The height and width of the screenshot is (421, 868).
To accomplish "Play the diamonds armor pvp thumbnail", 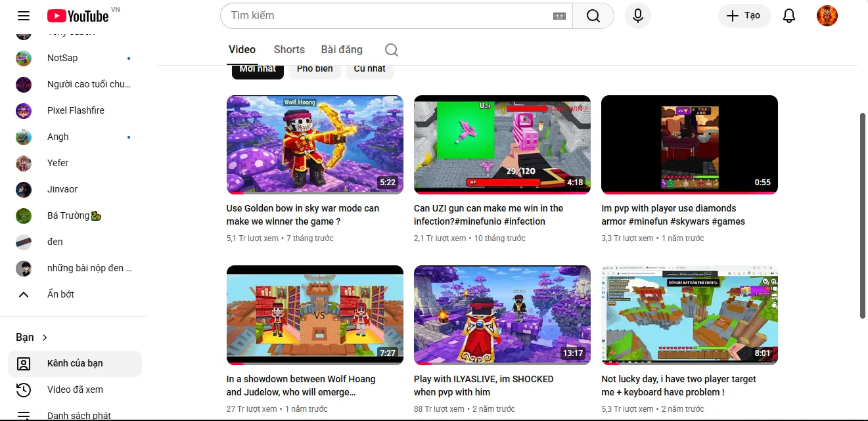I will 689,144.
